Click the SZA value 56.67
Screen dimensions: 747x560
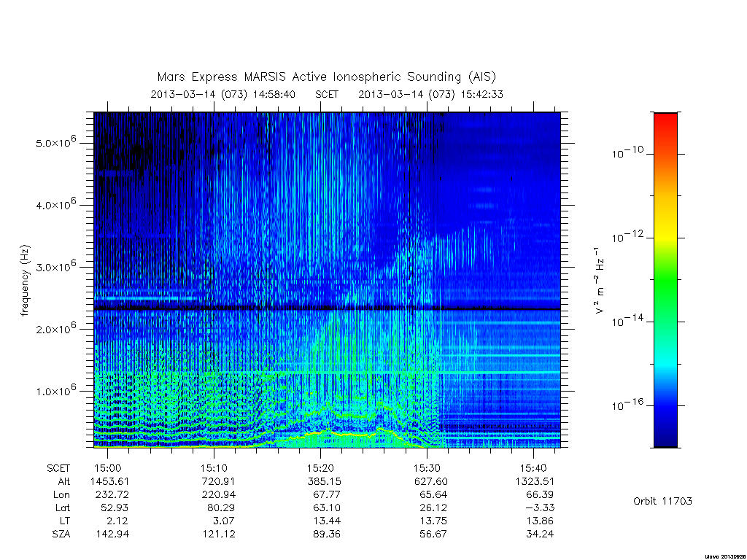433,534
